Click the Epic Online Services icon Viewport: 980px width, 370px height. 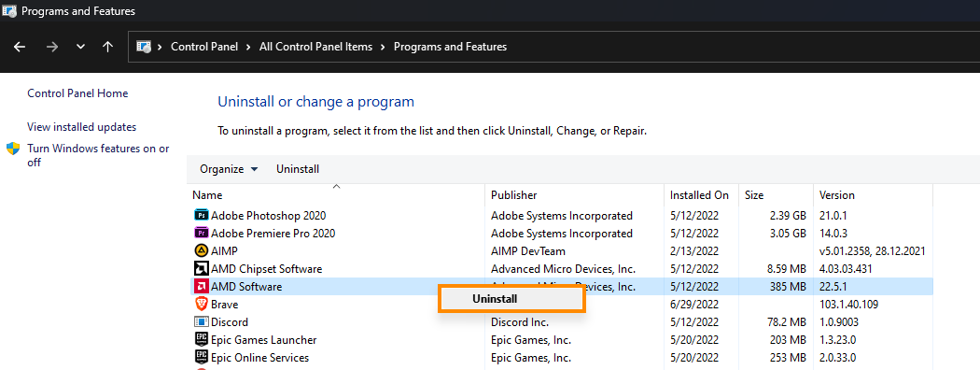tap(201, 358)
